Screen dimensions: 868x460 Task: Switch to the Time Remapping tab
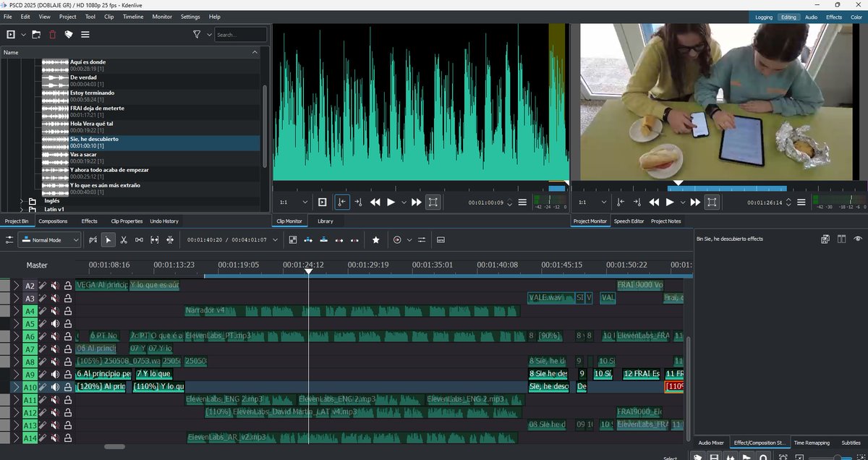(x=812, y=442)
